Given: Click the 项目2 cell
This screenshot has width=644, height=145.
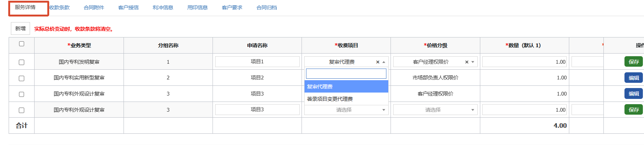Looking at the screenshot, I should (x=257, y=78).
